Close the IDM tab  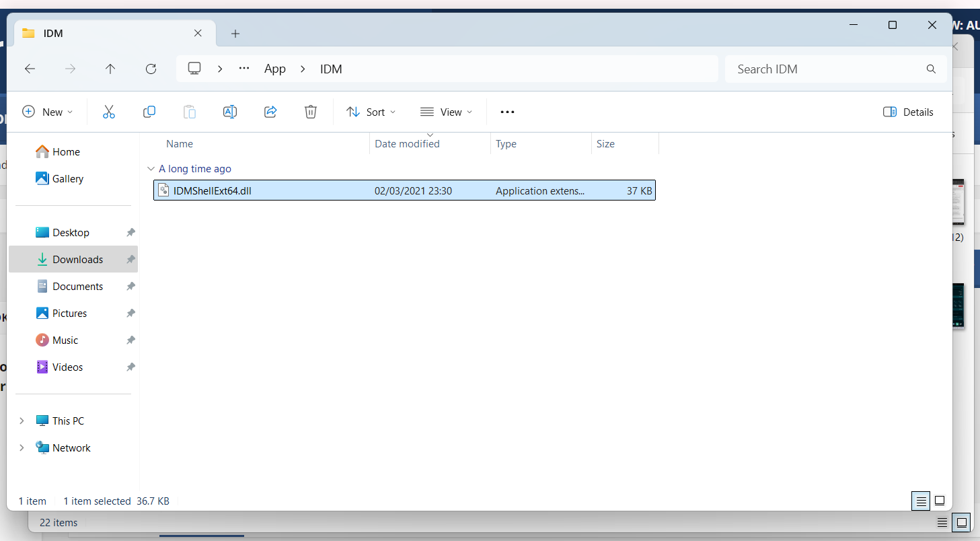(x=198, y=33)
